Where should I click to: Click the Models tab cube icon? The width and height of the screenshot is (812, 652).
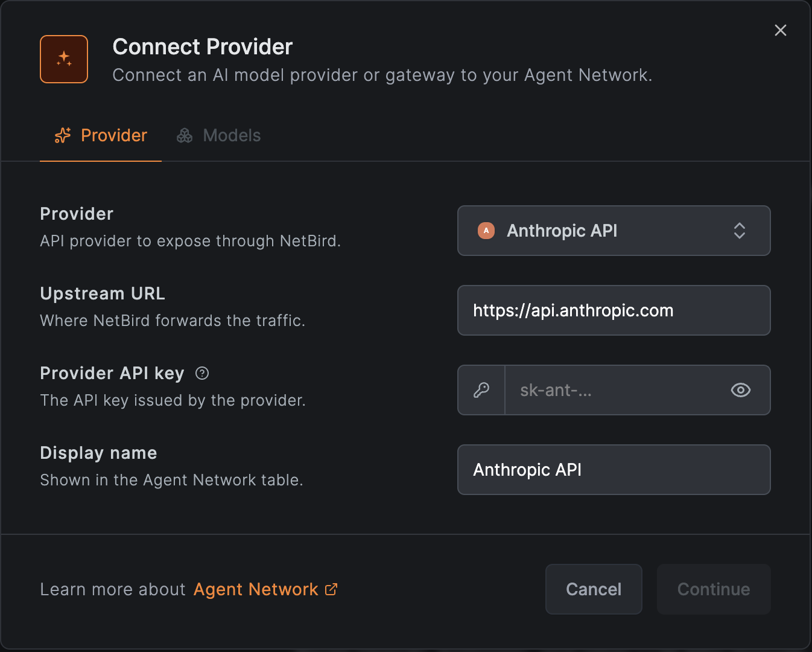click(x=185, y=136)
